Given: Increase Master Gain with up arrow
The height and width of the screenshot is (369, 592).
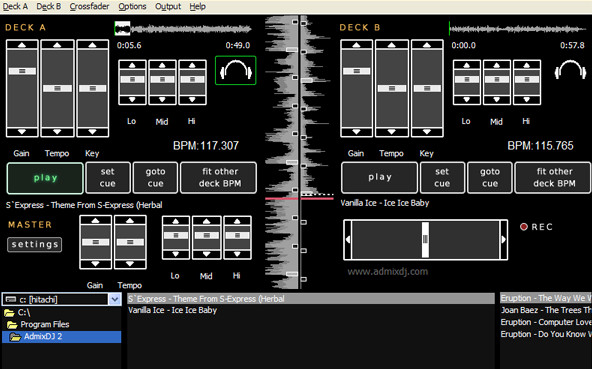Looking at the screenshot, I should pyautogui.click(x=95, y=221).
